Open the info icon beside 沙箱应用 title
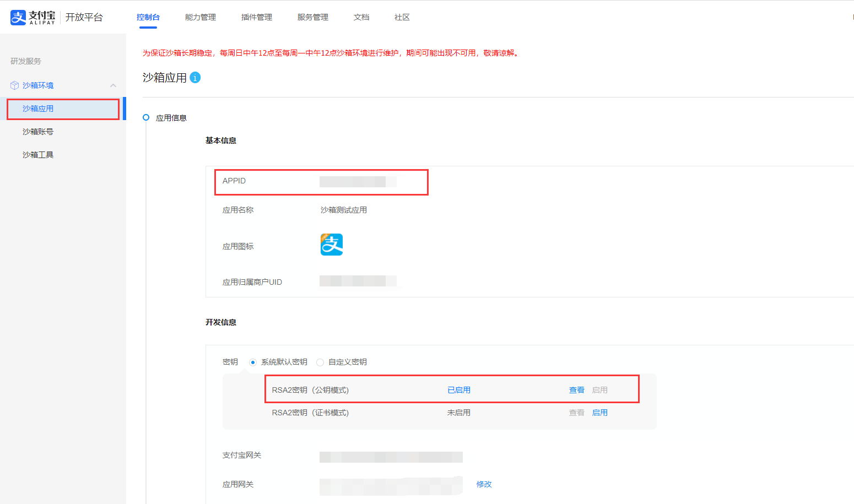Image resolution: width=854 pixels, height=504 pixels. tap(194, 78)
